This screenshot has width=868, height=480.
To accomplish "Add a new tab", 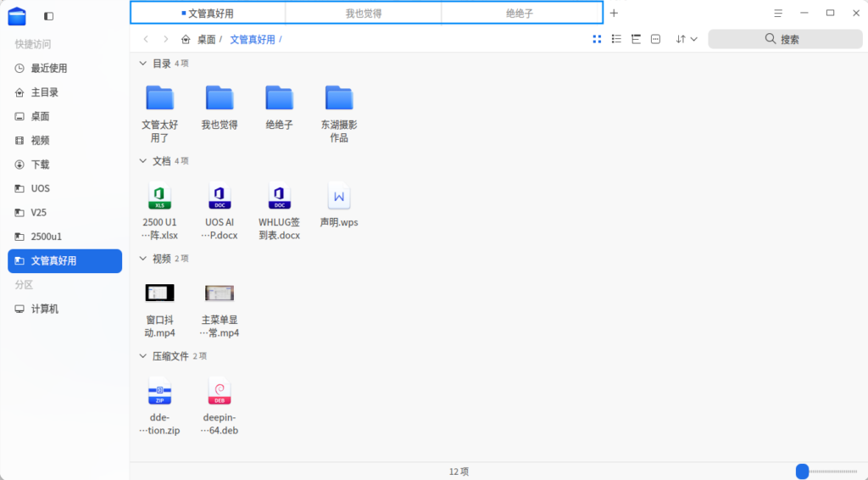I will click(x=615, y=14).
